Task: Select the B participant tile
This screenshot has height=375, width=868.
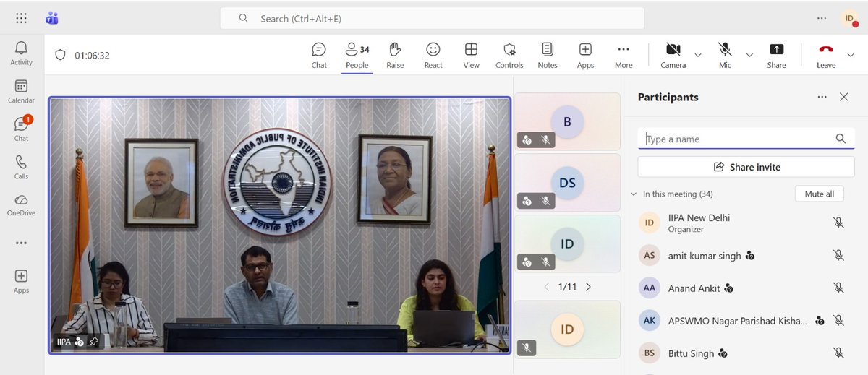Action: (567, 121)
